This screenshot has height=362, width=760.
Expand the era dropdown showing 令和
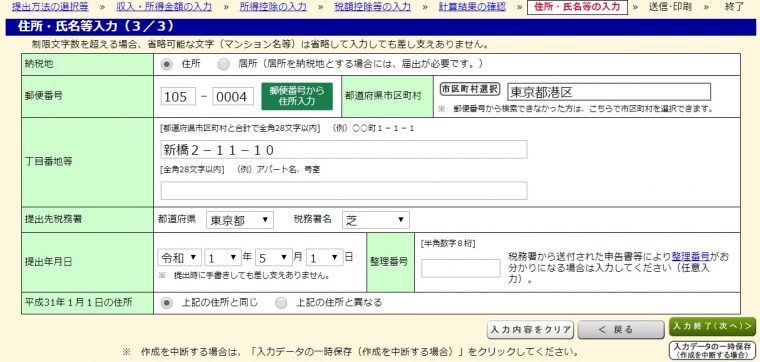(179, 257)
